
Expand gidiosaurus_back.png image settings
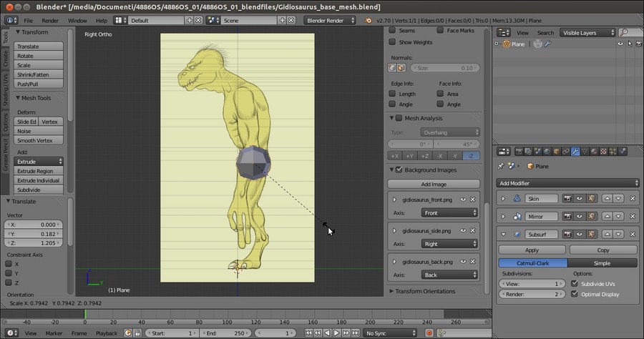pos(394,262)
